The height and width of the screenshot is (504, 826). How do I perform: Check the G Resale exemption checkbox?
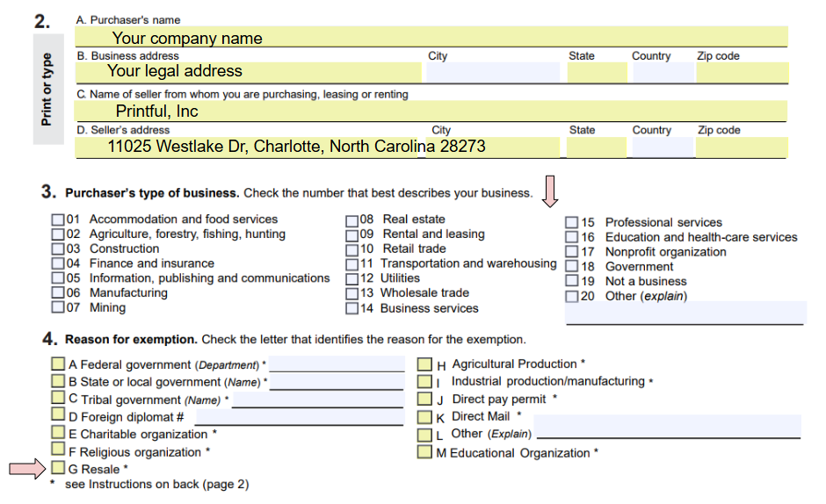click(58, 469)
